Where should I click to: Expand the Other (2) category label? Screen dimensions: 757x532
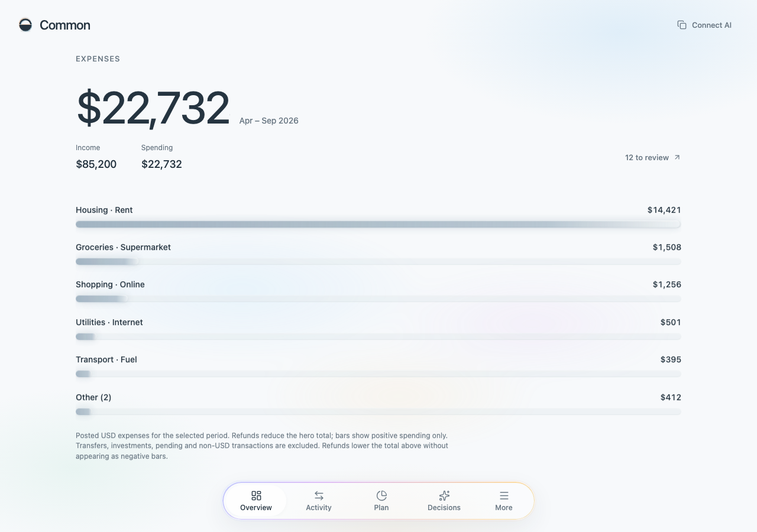tap(93, 397)
